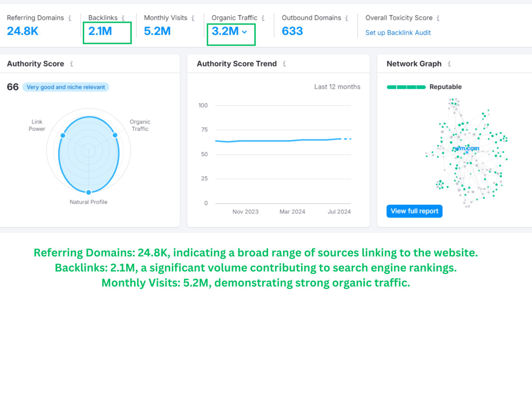532x399 pixels.
Task: Click the Network Graph info icon
Action: coord(449,64)
